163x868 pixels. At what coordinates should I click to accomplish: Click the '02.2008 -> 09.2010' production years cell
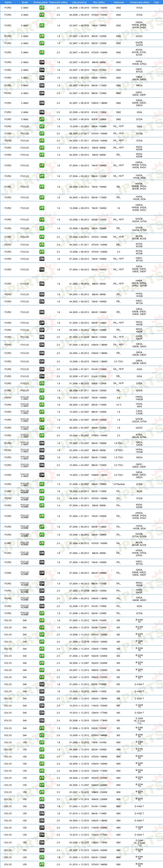click(x=79, y=112)
